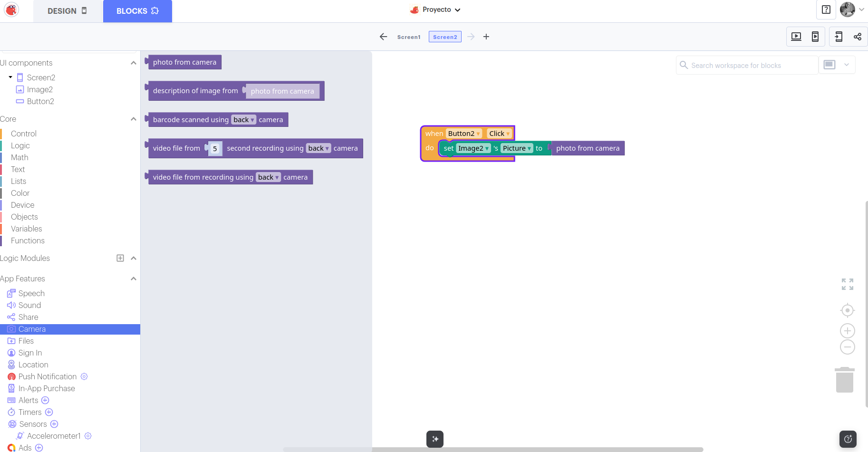Collapse the App Features section

click(x=134, y=279)
